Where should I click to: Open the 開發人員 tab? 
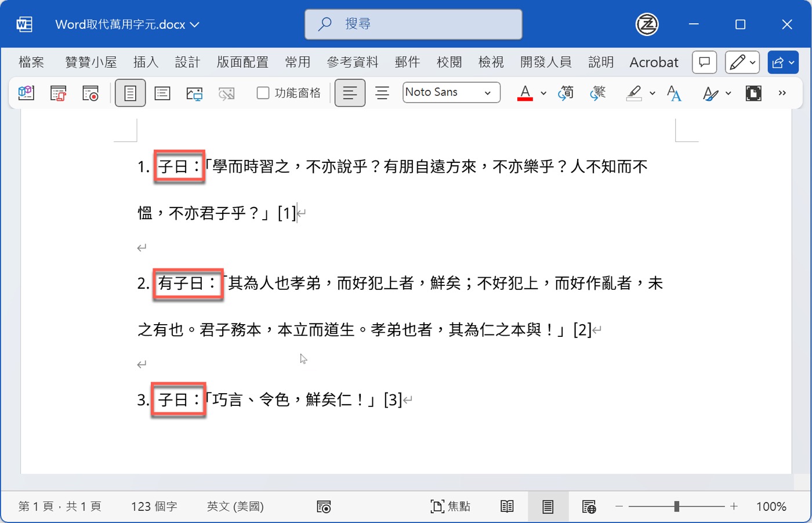point(546,62)
